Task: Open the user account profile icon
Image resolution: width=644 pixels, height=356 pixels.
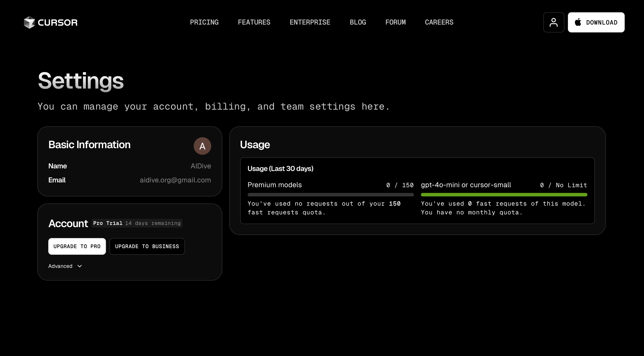Action: (x=553, y=22)
